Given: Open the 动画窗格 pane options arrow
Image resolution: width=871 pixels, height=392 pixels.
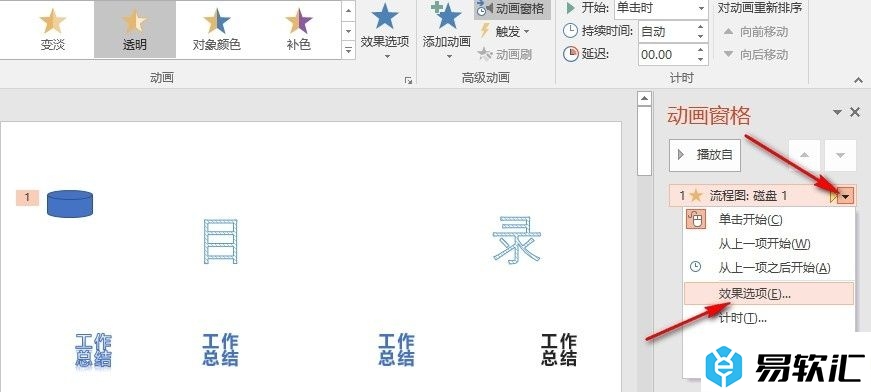Looking at the screenshot, I should (838, 113).
